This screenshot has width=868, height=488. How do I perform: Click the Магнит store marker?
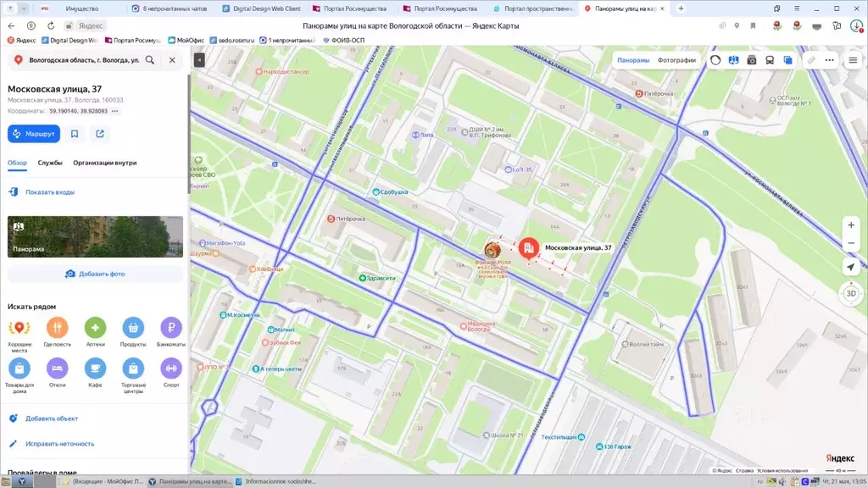coord(271,330)
